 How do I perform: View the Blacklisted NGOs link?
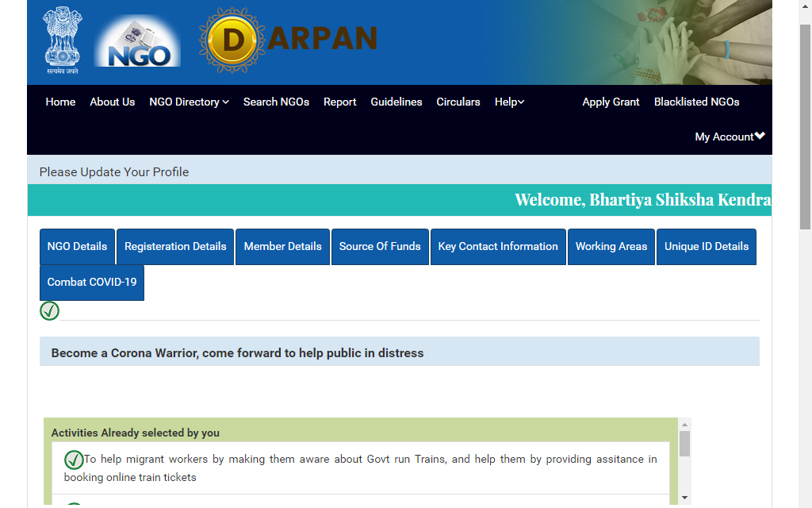pos(696,102)
